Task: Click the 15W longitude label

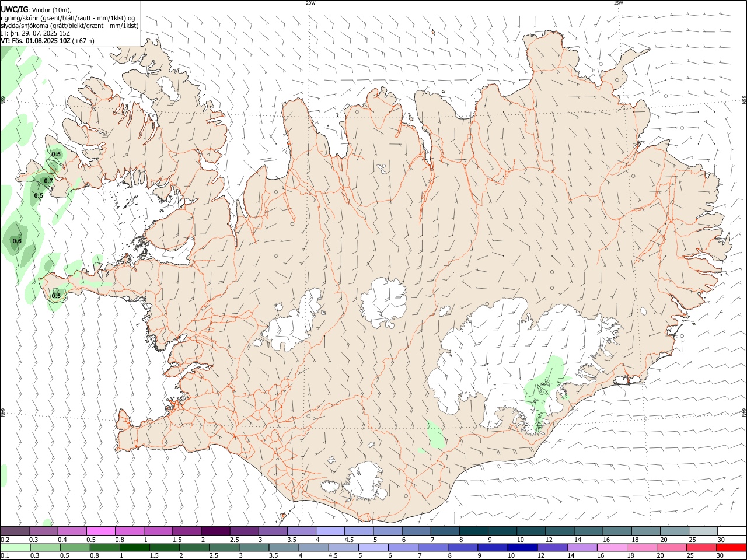Action: pos(618,3)
